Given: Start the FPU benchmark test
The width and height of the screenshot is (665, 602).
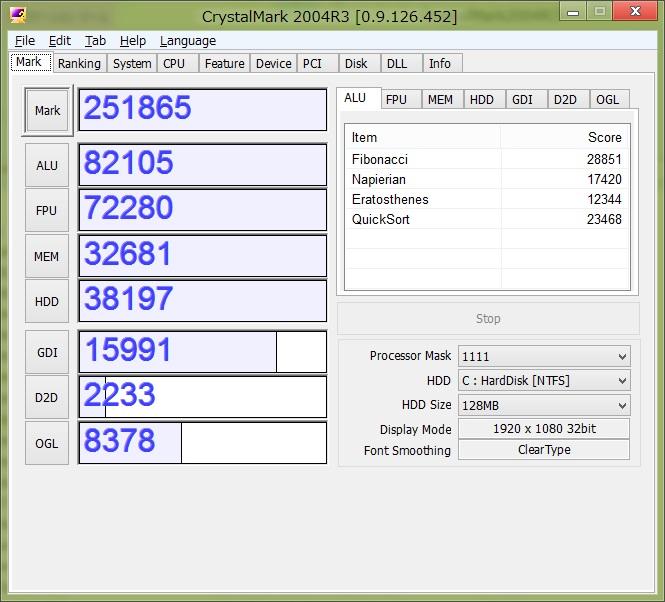Looking at the screenshot, I should [x=47, y=210].
